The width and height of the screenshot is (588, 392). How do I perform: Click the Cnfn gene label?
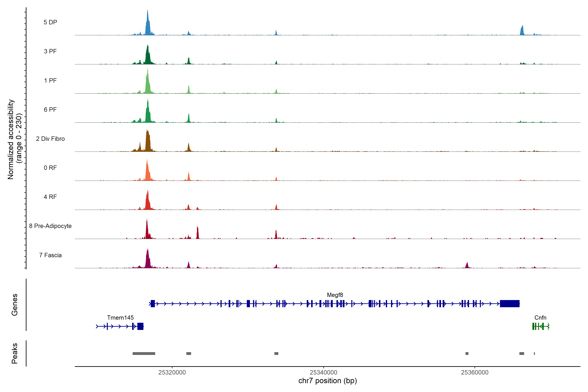click(540, 318)
